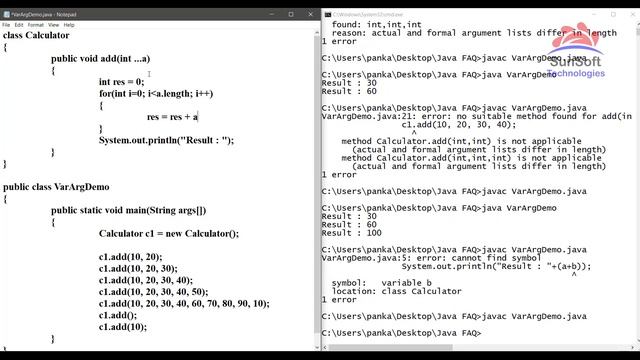Place cursor after 'res = res + a'
This screenshot has height=360, width=640.
point(198,117)
